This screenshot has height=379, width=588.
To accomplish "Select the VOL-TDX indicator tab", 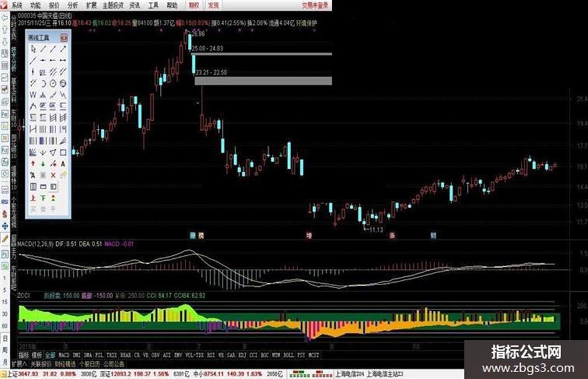I will (x=195, y=355).
